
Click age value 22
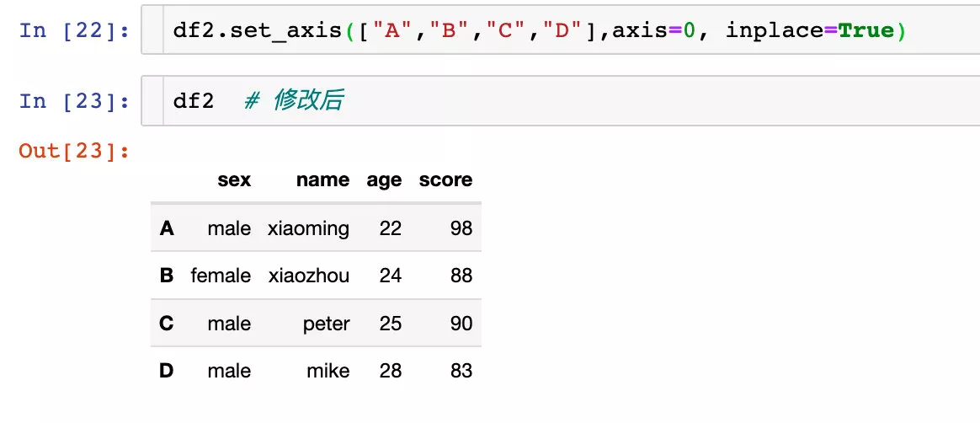pyautogui.click(x=390, y=228)
